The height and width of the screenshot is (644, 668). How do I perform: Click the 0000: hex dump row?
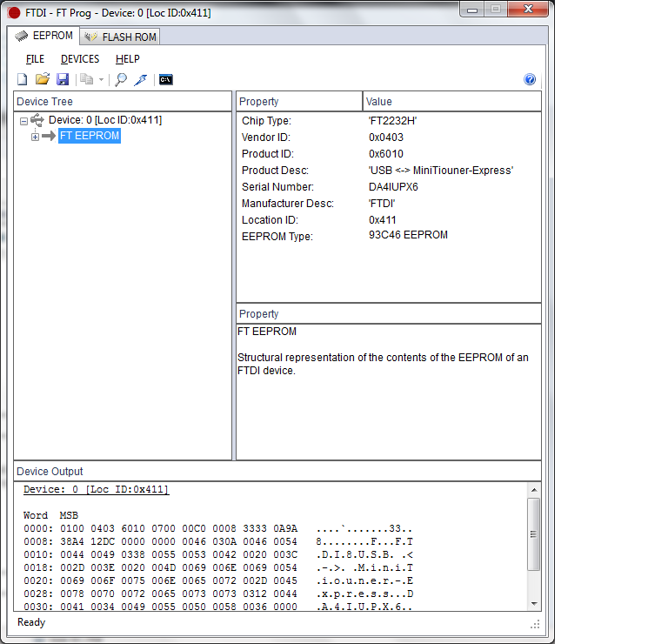point(217,528)
